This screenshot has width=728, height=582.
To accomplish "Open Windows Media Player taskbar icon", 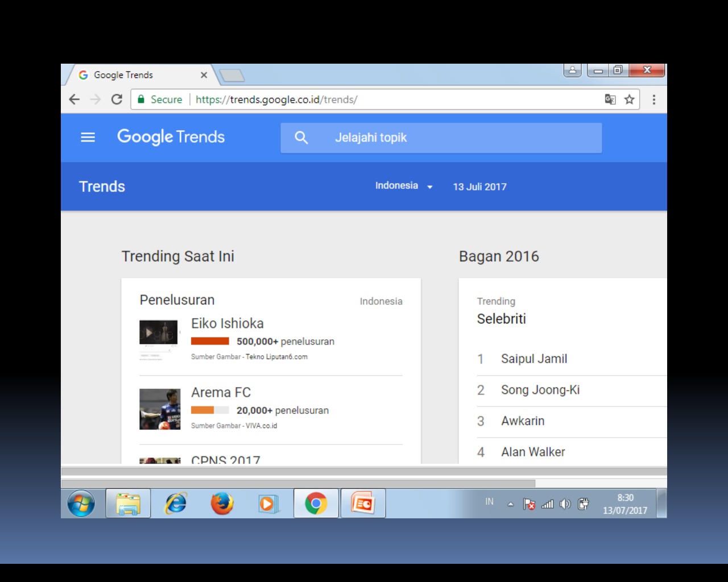I will pyautogui.click(x=267, y=504).
